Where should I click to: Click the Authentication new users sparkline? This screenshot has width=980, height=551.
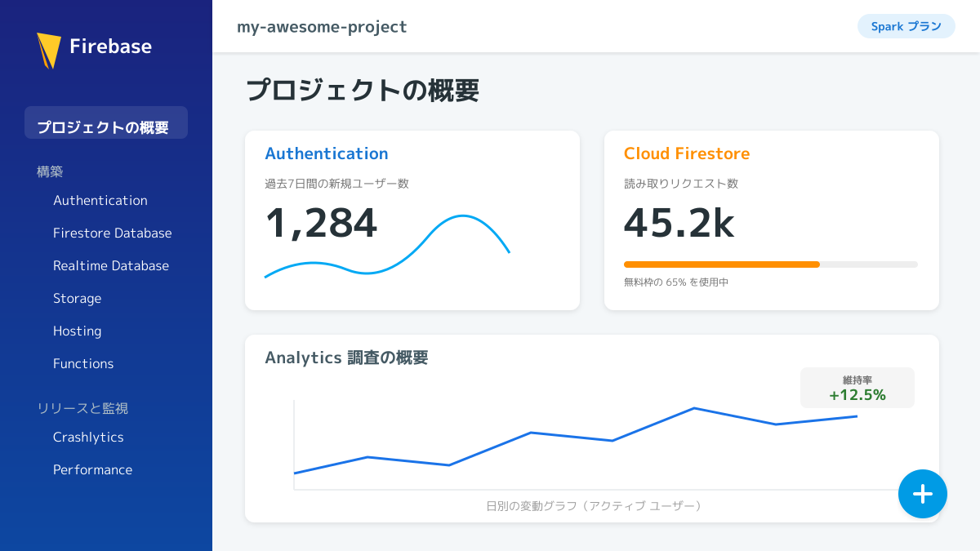(387, 246)
